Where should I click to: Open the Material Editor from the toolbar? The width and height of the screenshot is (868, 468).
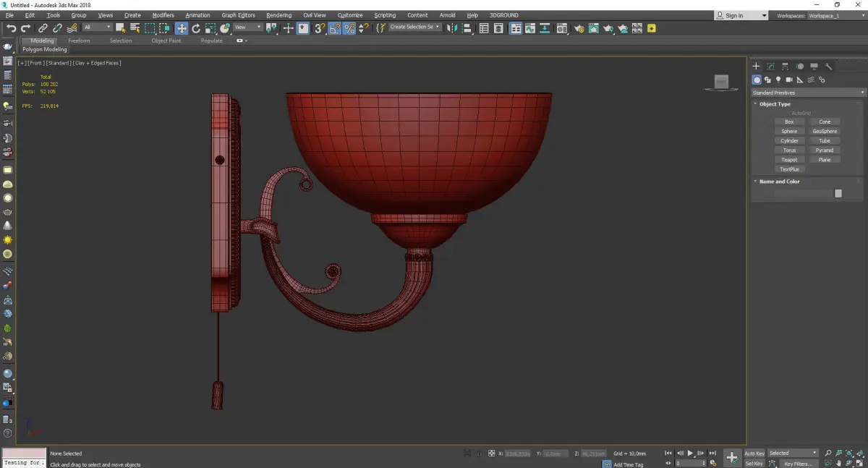[561, 28]
